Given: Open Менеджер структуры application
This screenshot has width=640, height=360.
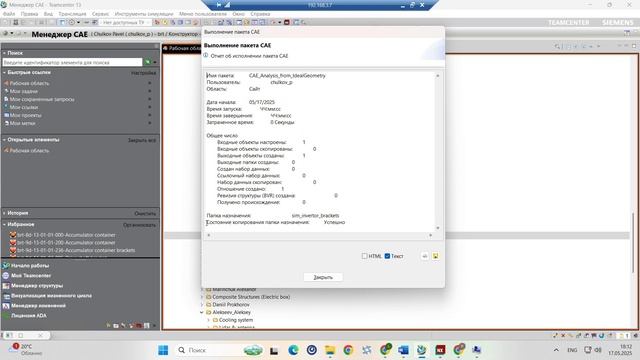Looking at the screenshot, I should (x=37, y=286).
